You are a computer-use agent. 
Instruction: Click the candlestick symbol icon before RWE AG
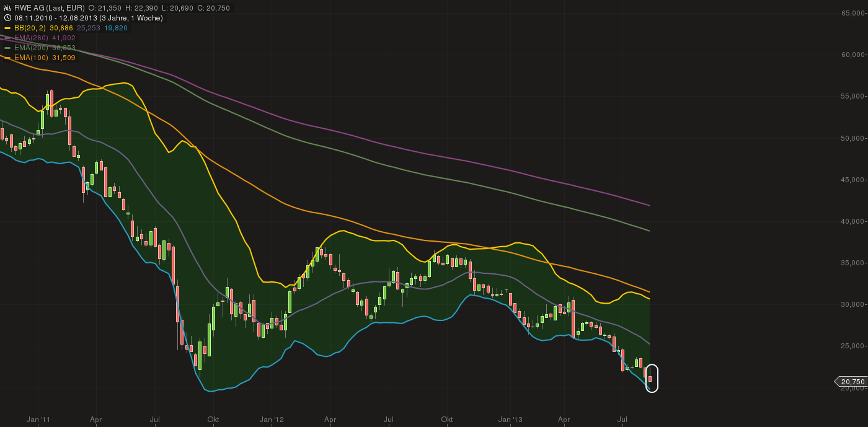6,8
